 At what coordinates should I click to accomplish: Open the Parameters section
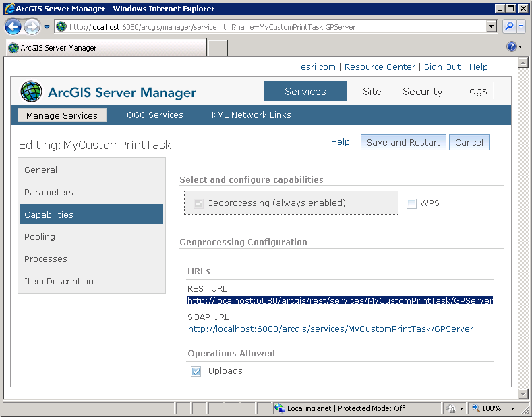click(92, 192)
